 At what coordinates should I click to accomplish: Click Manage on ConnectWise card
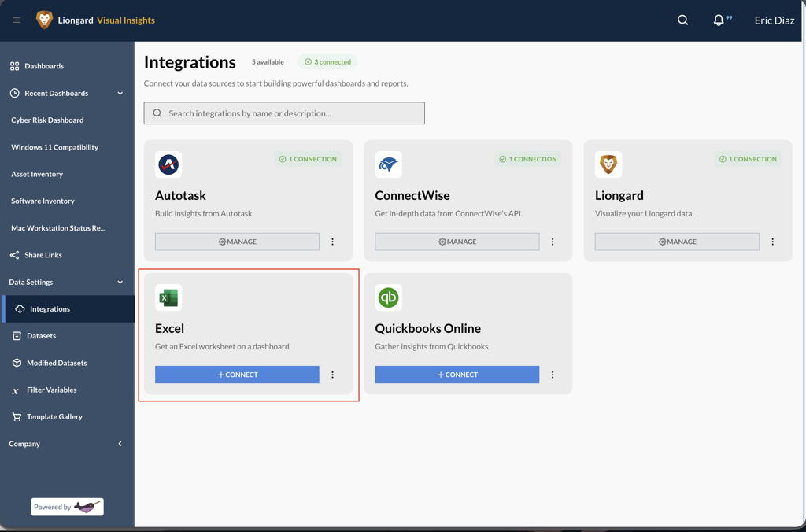(x=457, y=242)
